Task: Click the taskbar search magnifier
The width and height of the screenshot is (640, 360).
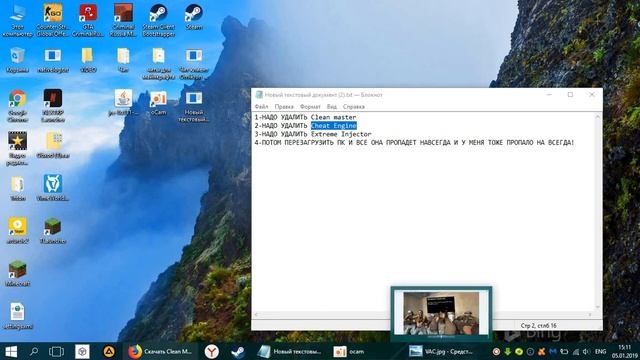Action: tap(34, 351)
